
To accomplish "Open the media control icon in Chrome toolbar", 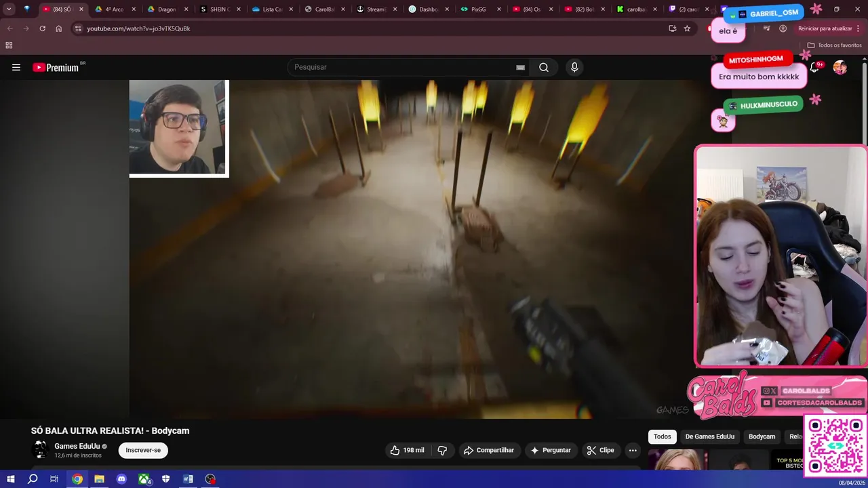I will tap(767, 28).
